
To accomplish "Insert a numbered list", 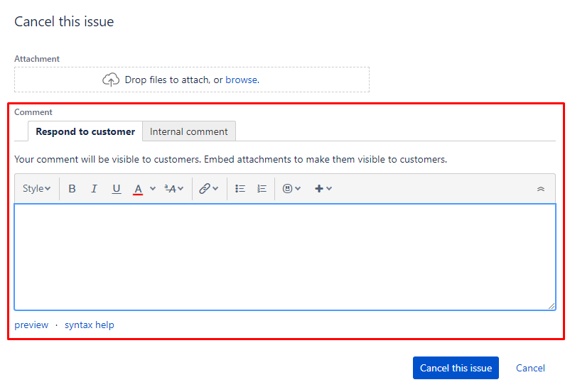I will tap(262, 189).
